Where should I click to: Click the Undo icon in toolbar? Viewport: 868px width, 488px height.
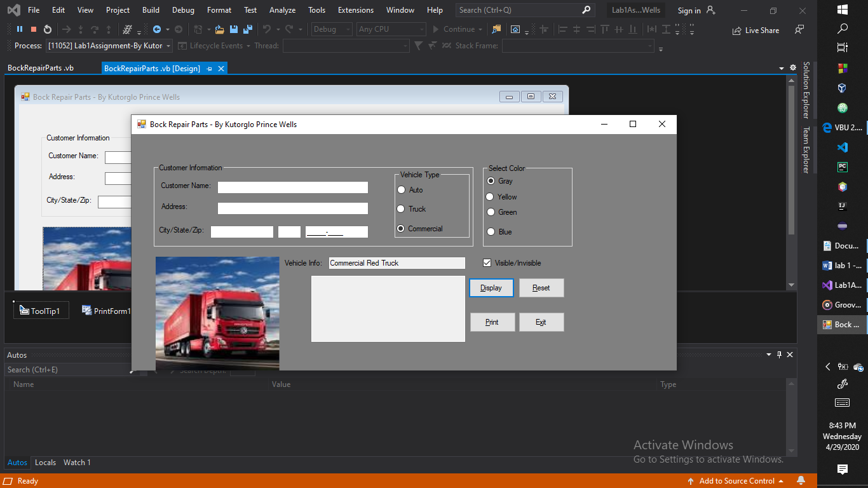click(x=266, y=29)
